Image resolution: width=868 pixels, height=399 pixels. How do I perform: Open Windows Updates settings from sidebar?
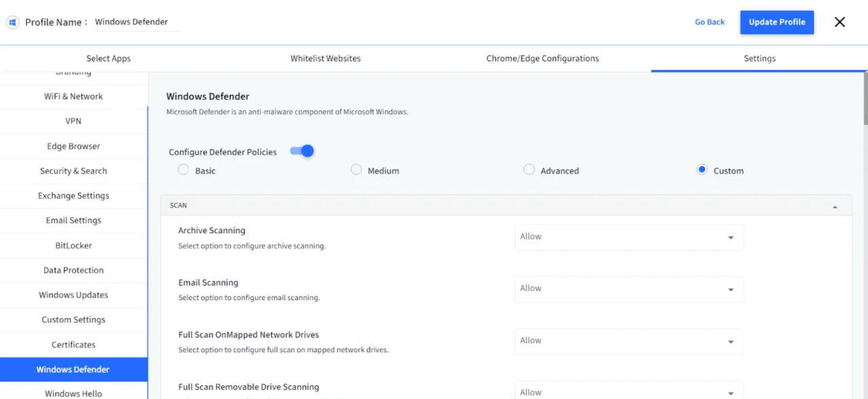[x=73, y=294]
